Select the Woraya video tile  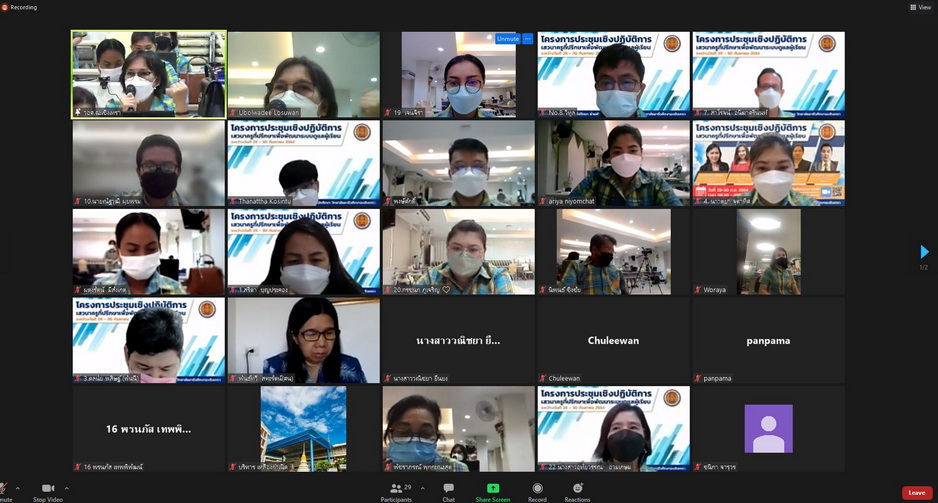[x=768, y=251]
